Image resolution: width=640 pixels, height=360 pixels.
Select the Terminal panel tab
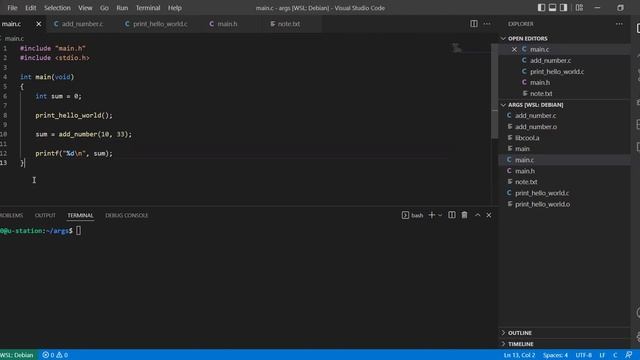click(x=80, y=216)
